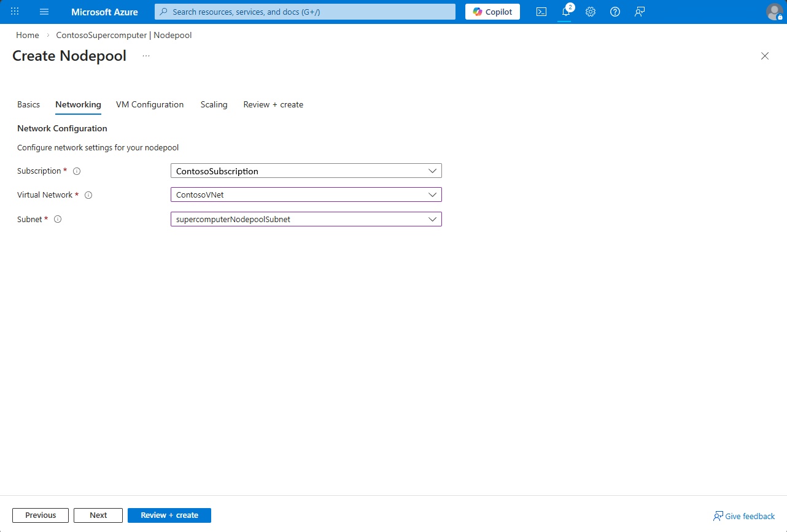Click the Create Nodepool page title
The width and height of the screenshot is (787, 532).
tap(69, 56)
